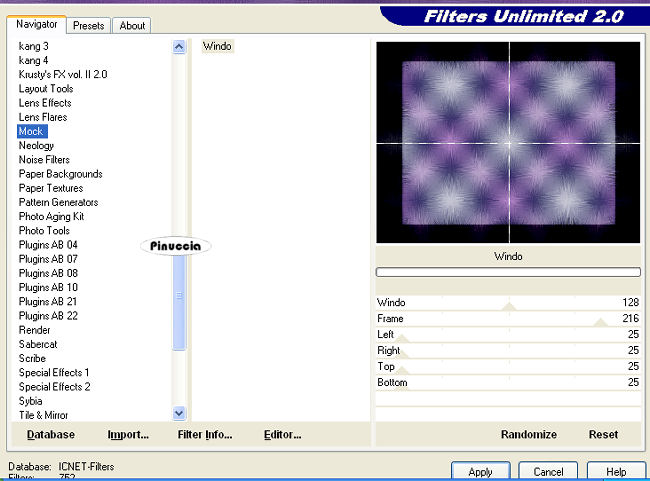Select Plugins AB 07

coord(48,259)
